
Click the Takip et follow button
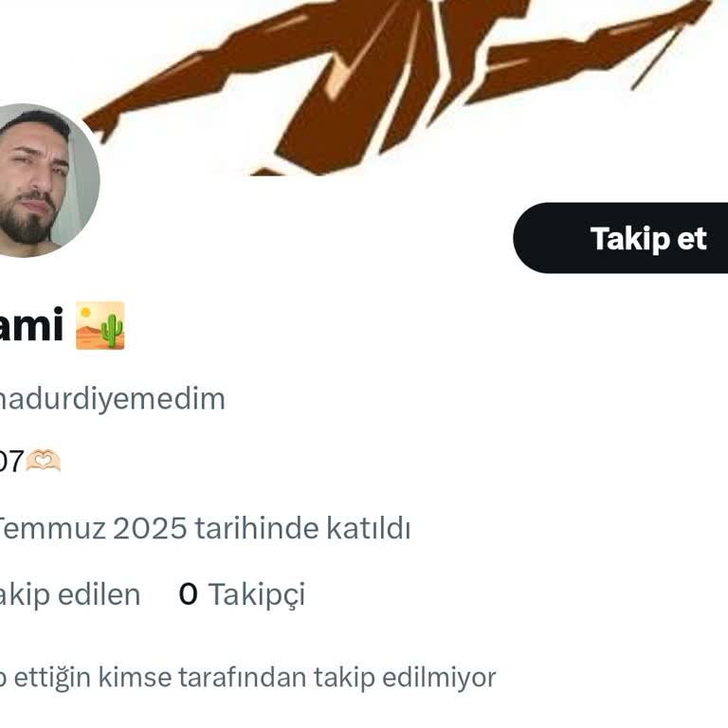621,238
